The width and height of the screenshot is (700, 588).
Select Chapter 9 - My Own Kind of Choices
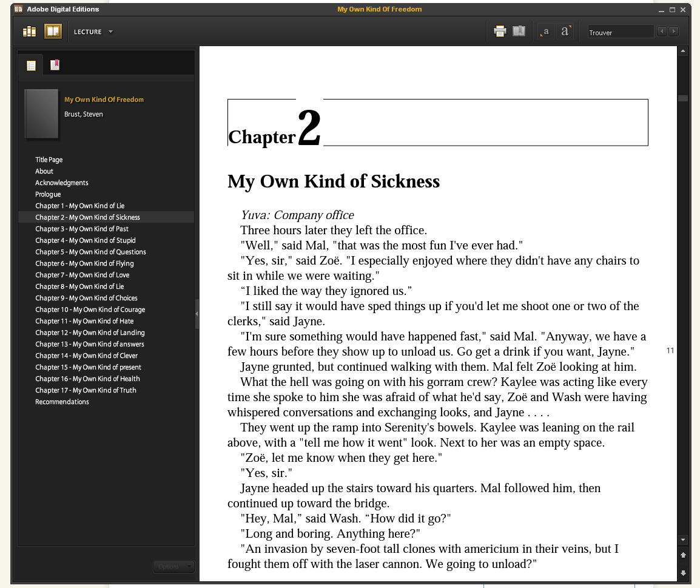[86, 298]
